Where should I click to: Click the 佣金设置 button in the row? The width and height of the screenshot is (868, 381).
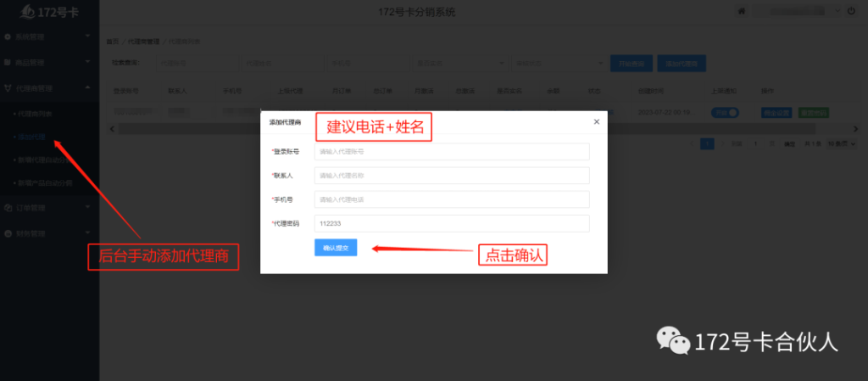click(x=776, y=113)
